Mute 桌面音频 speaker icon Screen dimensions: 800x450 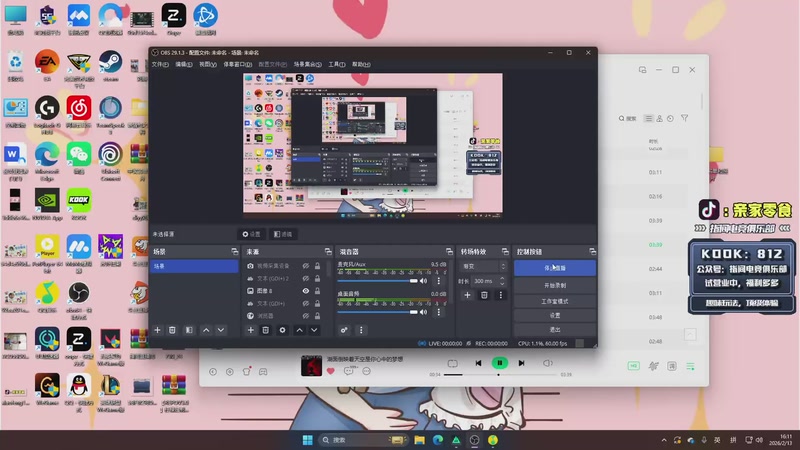pos(423,312)
